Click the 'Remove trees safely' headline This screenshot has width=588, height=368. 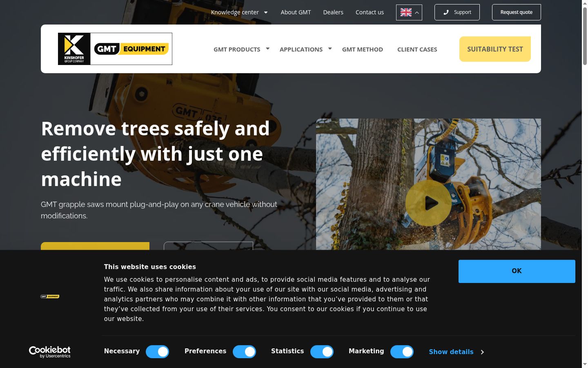(155, 154)
